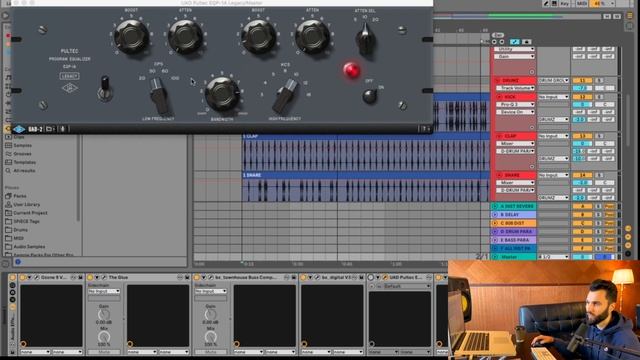The height and width of the screenshot is (360, 640).
Task: Solo the KICK track
Action: point(599,97)
